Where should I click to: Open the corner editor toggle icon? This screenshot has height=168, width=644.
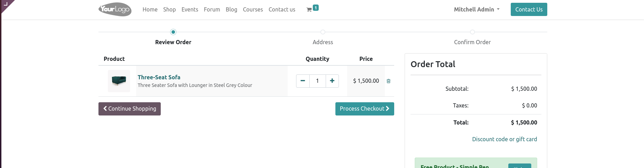tap(6, 4)
